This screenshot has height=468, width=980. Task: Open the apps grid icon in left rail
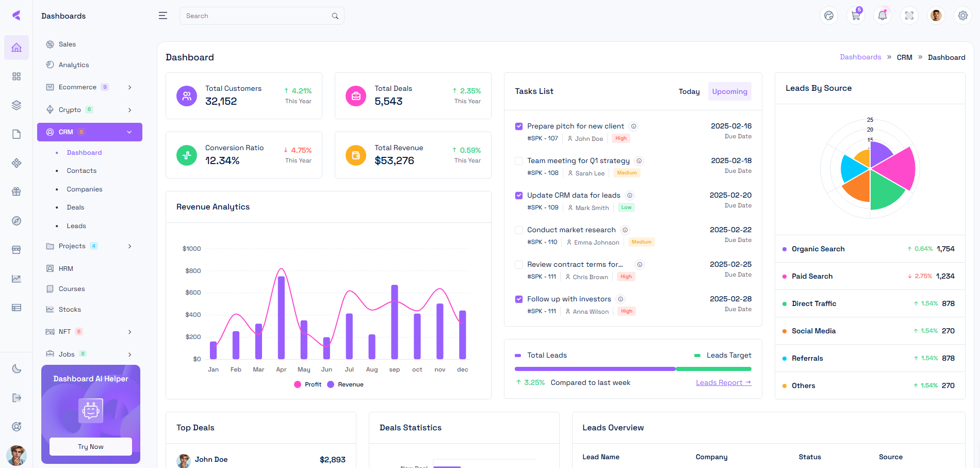click(17, 76)
